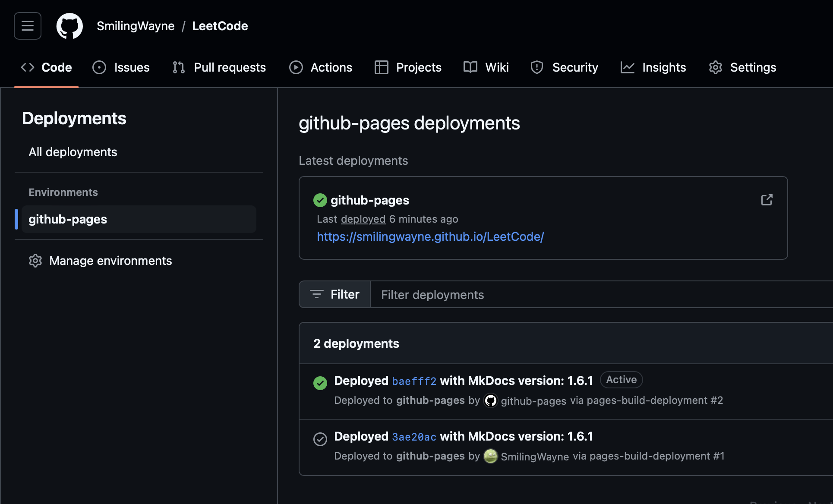Screen dimensions: 833x504
Task: Open github-pages latest deployment title
Action: tap(370, 200)
